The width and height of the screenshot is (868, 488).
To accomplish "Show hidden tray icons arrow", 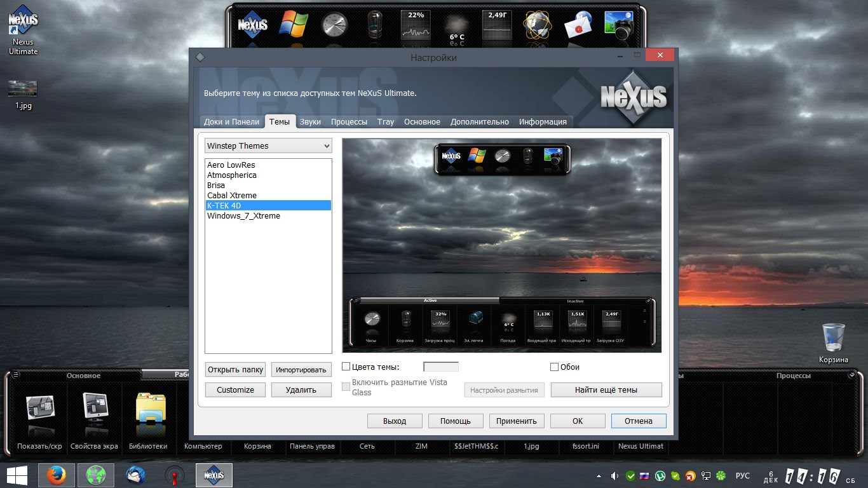I will click(599, 475).
